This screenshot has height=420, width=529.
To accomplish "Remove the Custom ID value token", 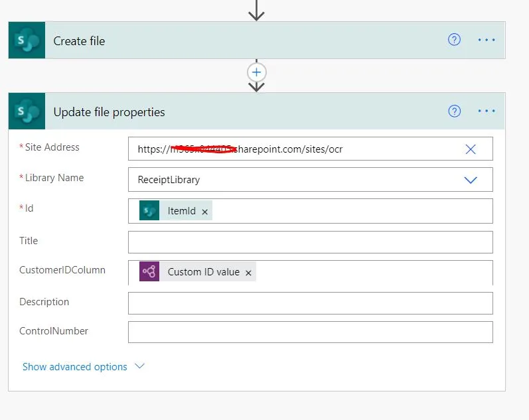I will click(x=248, y=273).
